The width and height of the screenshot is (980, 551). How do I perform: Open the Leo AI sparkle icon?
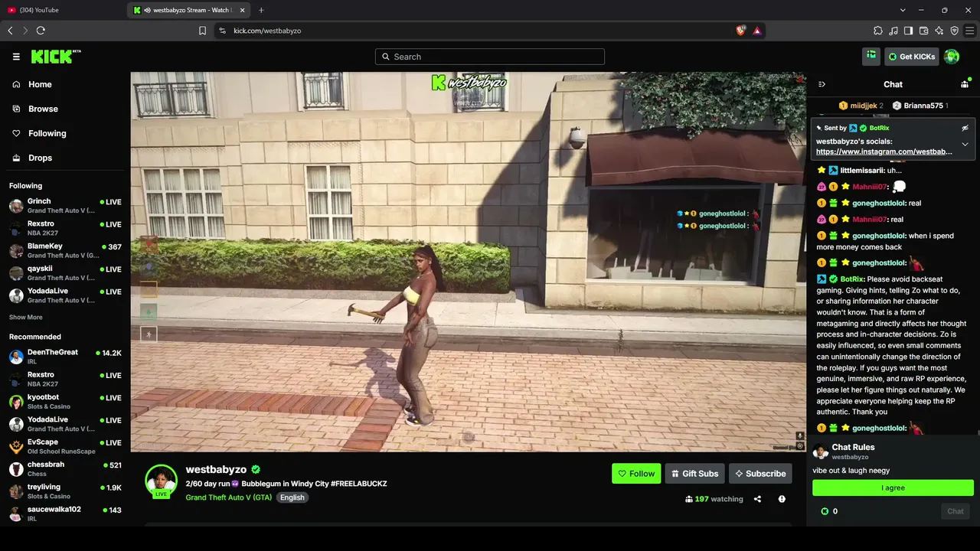939,31
